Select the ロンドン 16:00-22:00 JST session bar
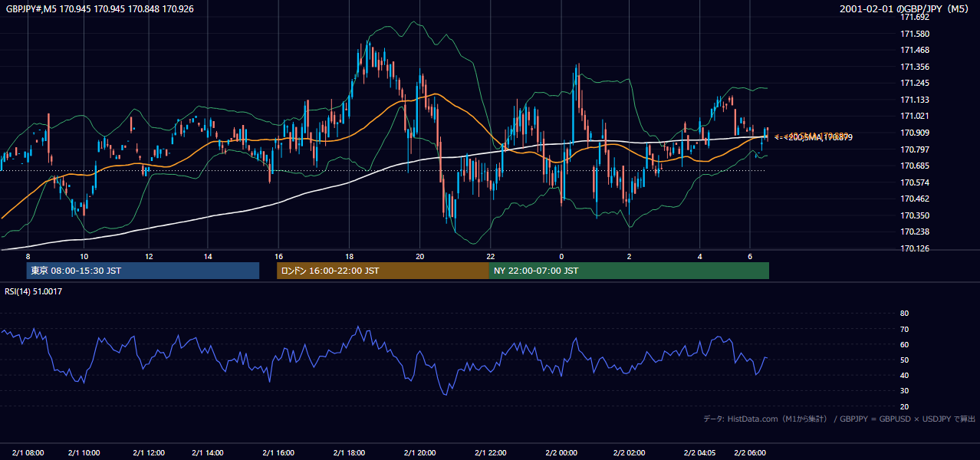 383,271
